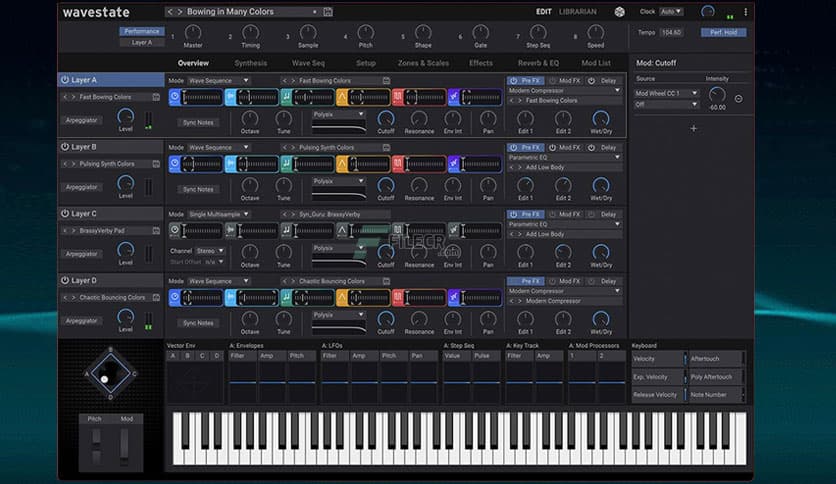836x484 pixels.
Task: Open the Zones & Scales tab
Action: pos(423,63)
